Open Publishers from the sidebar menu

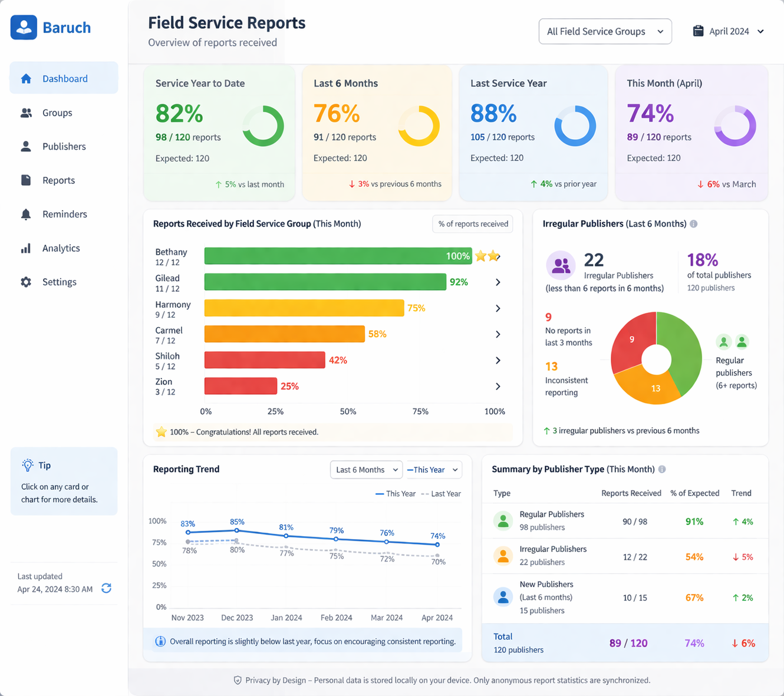pos(64,147)
